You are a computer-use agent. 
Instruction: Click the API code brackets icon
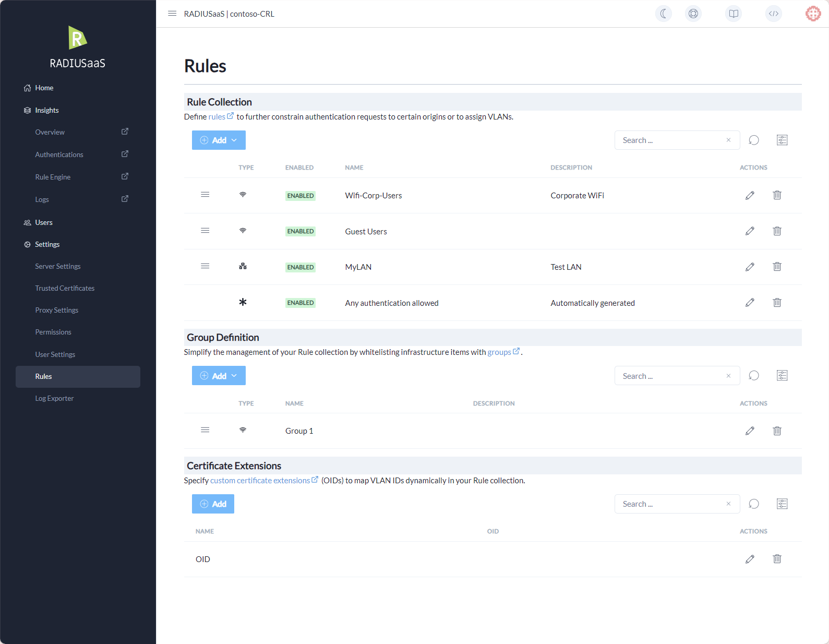tap(773, 14)
